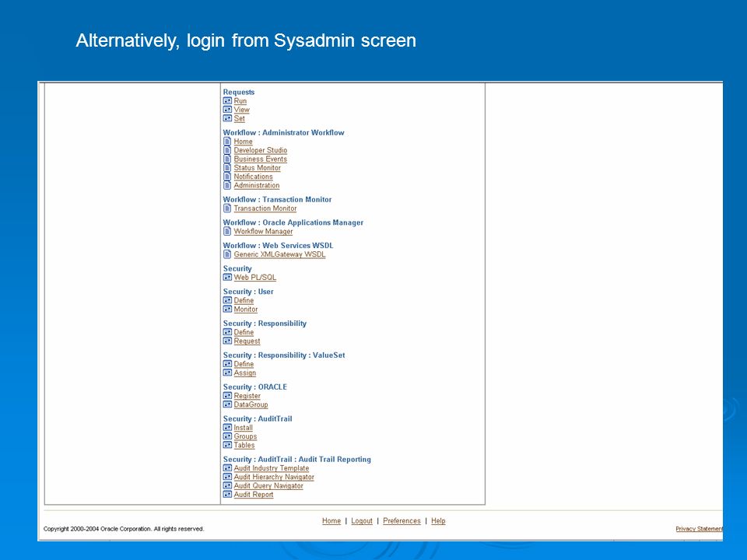The image size is (747, 560).
Task: Click the icon beside Audit Report
Action: tap(227, 495)
